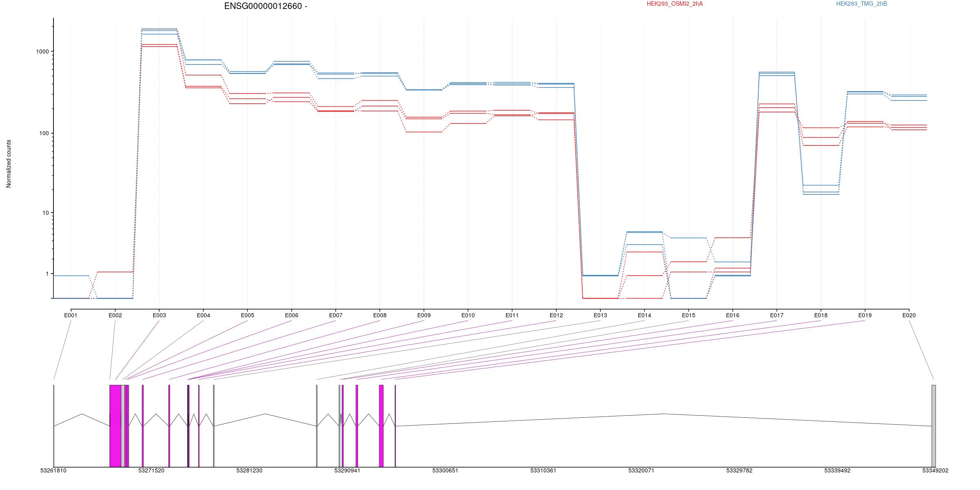Click the E006 exon label

click(x=292, y=315)
